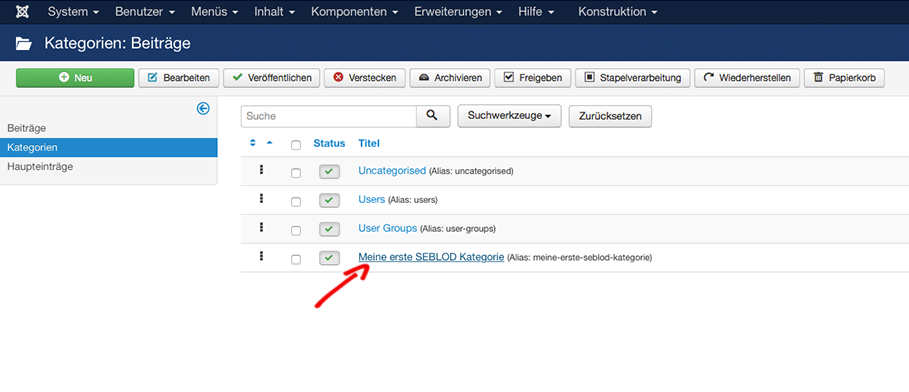909x392 pixels.
Task: Click the drag handle of Uncategorised row
Action: (261, 169)
